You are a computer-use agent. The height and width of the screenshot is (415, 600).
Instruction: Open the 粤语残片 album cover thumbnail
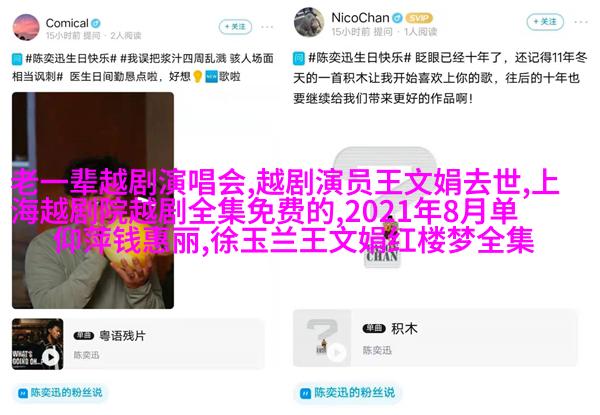[38, 344]
